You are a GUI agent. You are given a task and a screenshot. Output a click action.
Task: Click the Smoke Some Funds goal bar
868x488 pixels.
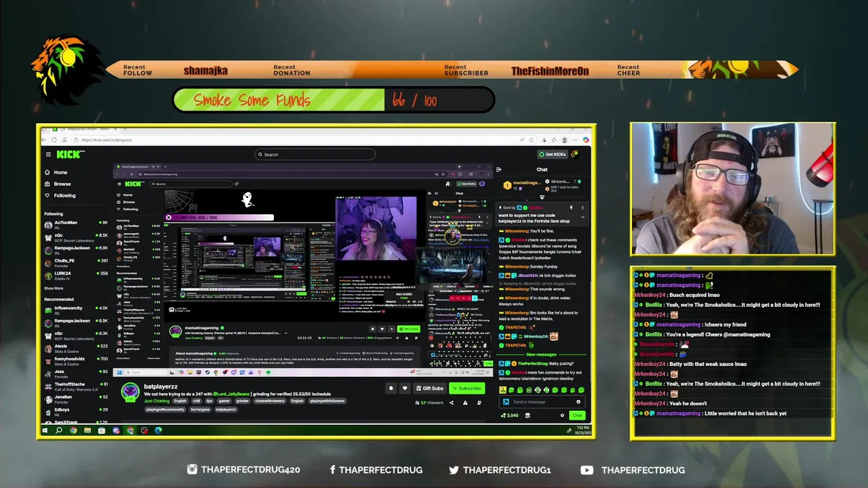click(334, 100)
